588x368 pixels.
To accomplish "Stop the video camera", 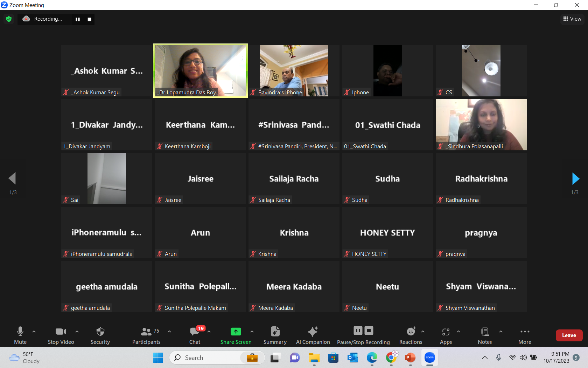I will tap(61, 335).
